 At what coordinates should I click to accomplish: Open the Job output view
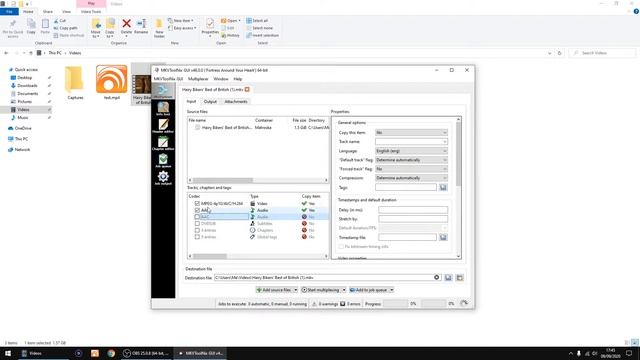[163, 178]
